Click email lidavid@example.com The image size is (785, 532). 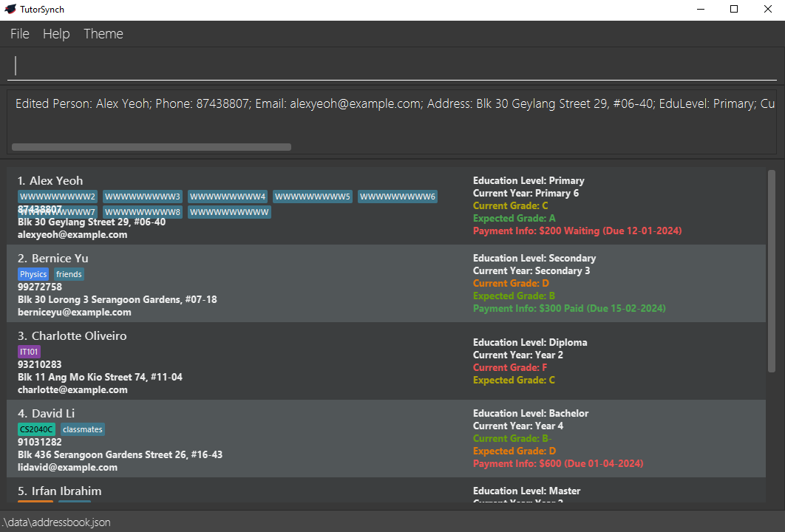[x=67, y=468]
